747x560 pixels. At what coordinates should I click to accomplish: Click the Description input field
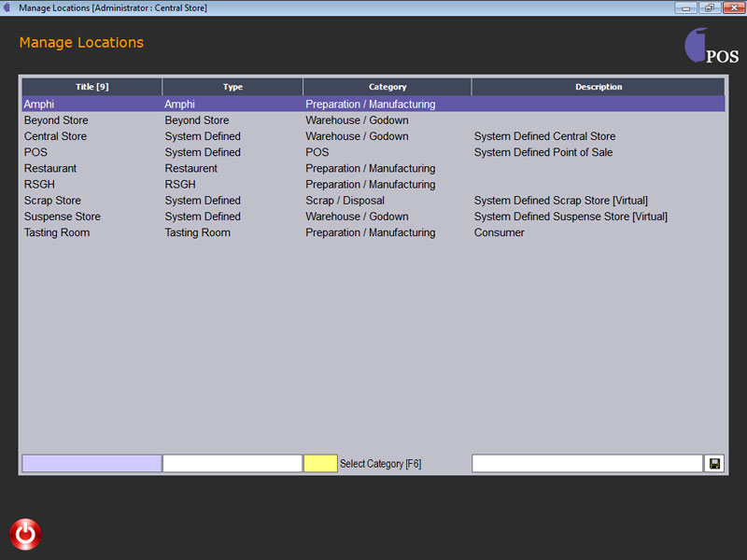(x=586, y=464)
